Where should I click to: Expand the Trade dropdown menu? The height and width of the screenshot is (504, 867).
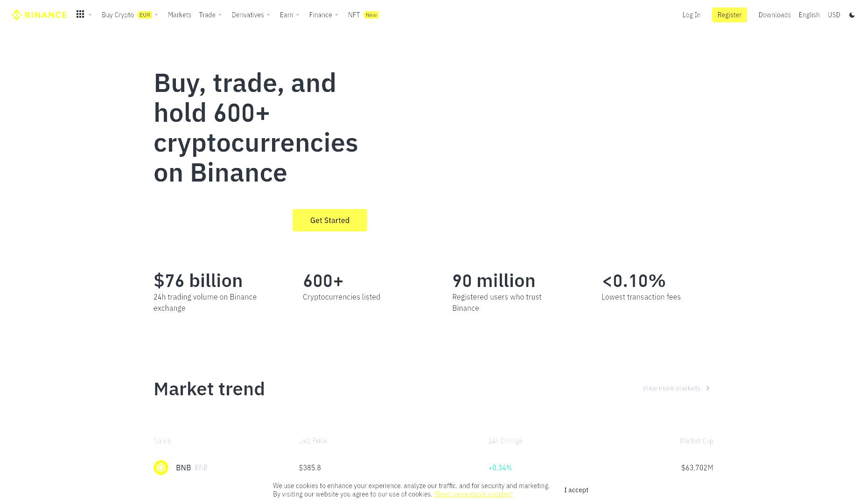(x=210, y=15)
